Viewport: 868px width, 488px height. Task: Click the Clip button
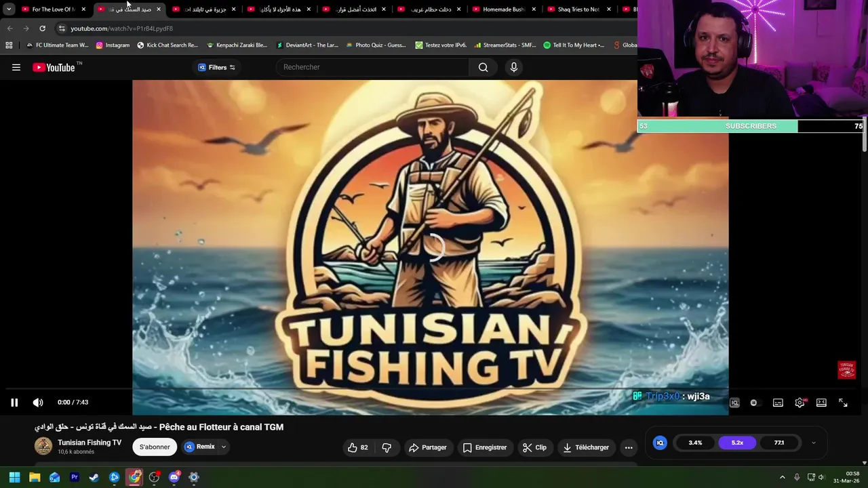coord(535,447)
